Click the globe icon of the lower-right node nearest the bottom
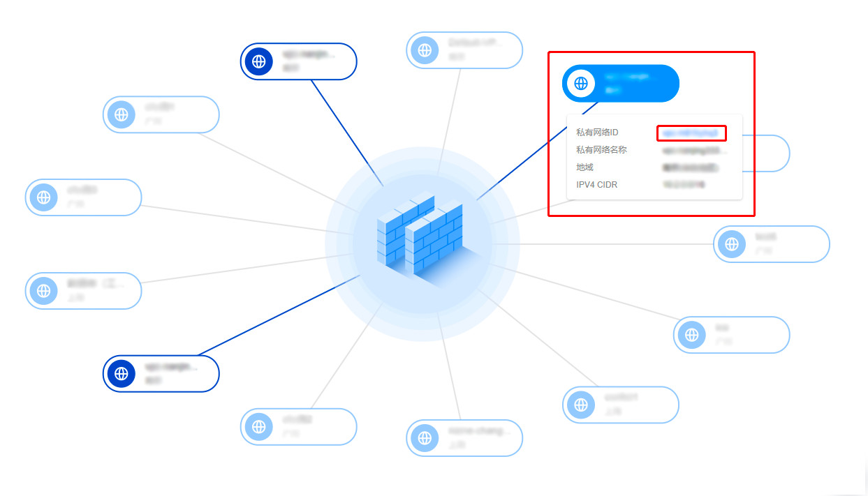The height and width of the screenshot is (496, 868). (580, 405)
